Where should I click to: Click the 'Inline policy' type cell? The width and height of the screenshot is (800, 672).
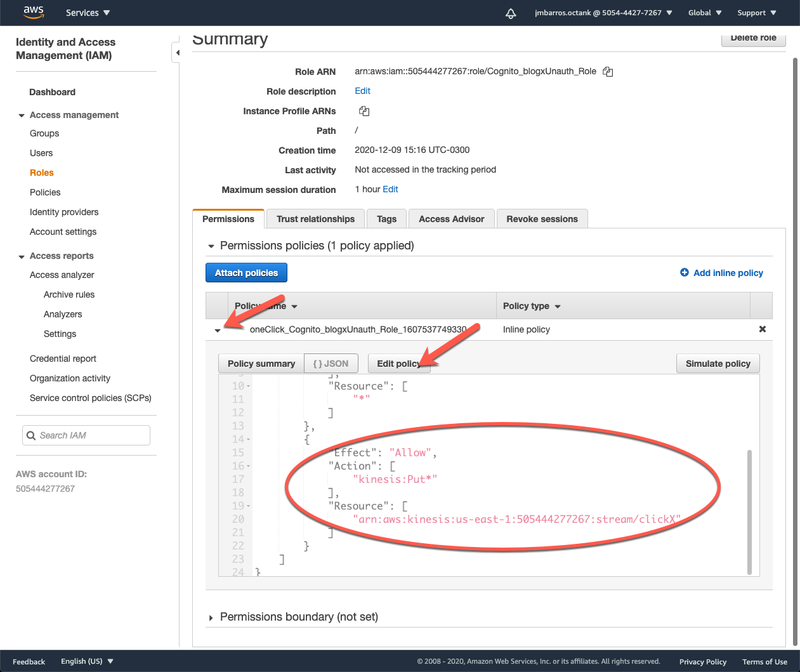pyautogui.click(x=526, y=329)
